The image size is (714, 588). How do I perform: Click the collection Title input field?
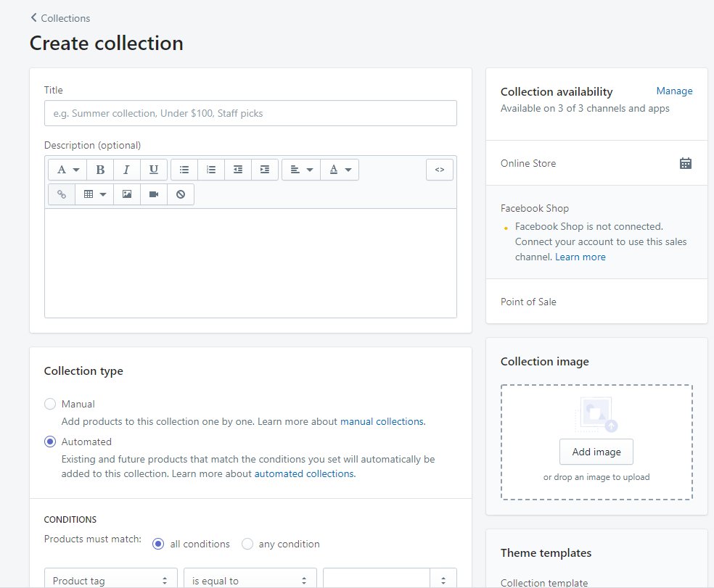[x=250, y=113]
